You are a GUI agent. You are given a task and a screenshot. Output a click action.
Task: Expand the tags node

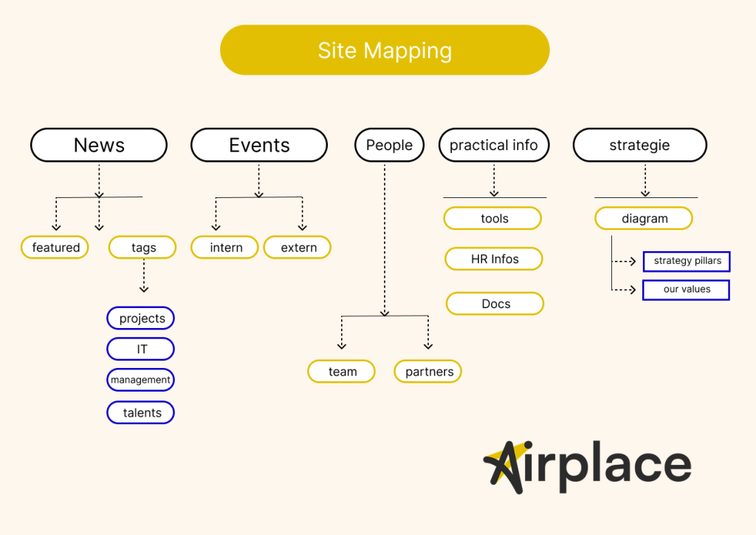point(142,248)
